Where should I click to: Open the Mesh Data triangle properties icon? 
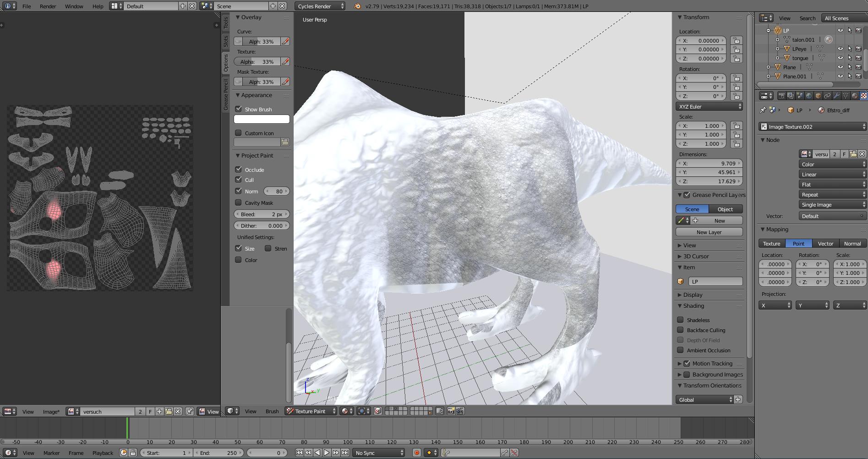pyautogui.click(x=846, y=96)
